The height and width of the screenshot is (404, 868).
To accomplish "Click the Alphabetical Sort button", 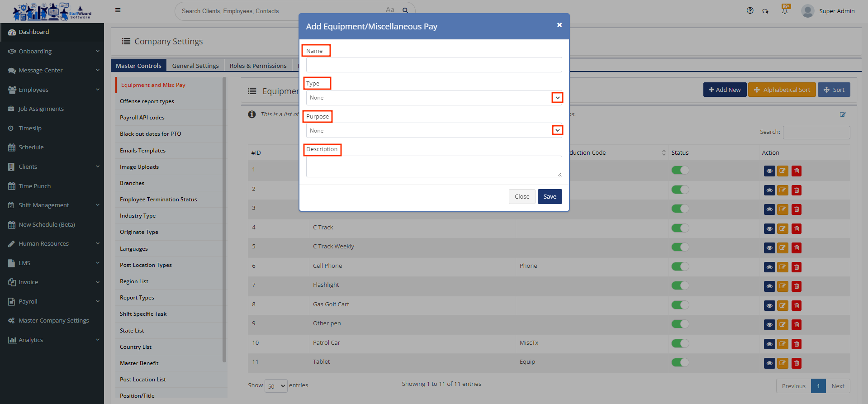I will 782,90.
